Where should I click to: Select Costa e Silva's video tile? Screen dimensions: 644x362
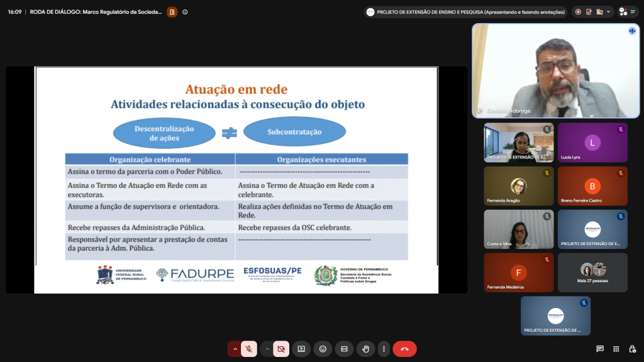tap(519, 229)
